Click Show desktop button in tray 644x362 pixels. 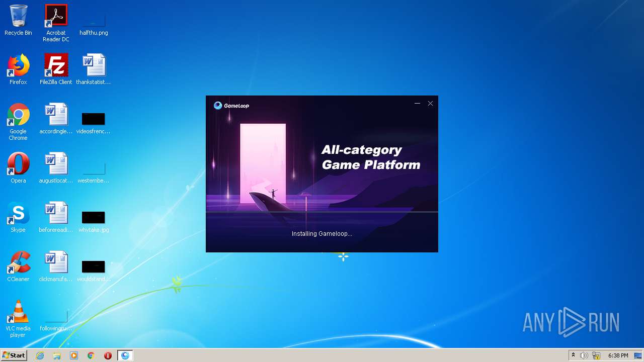tap(638, 355)
